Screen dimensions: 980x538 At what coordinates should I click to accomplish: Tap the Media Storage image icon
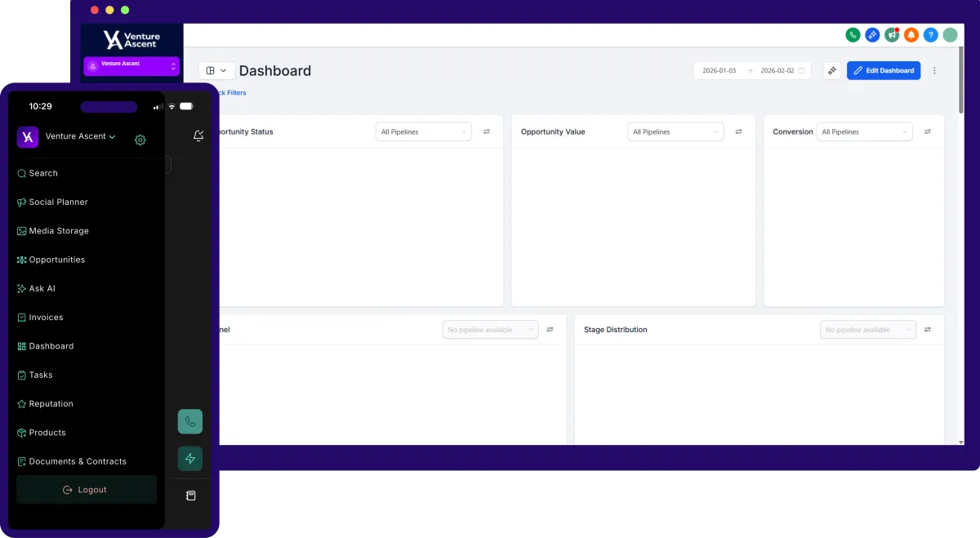point(22,231)
